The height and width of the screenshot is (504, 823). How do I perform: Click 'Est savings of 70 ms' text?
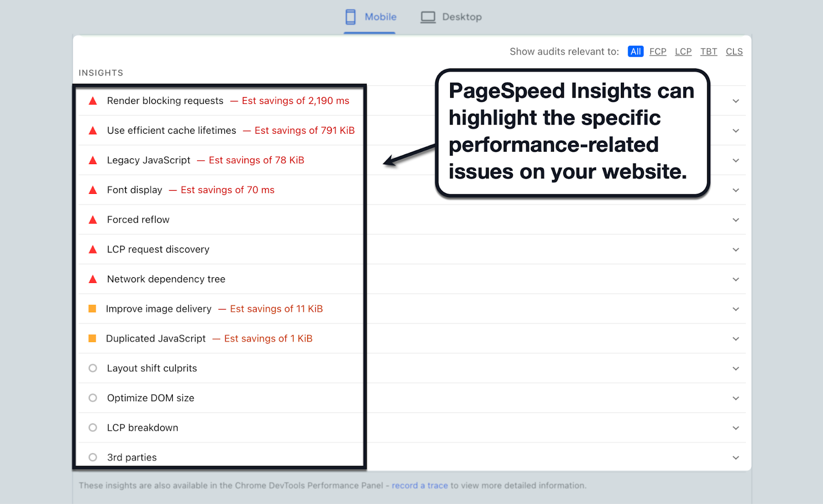[227, 190]
